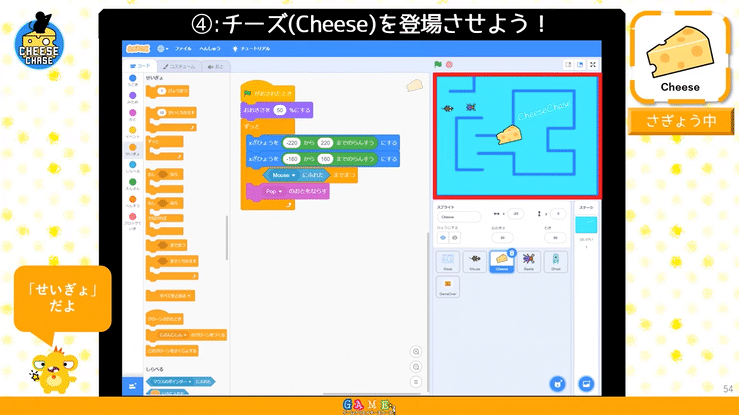Show the sprite with the eye toggle

pyautogui.click(x=443, y=238)
